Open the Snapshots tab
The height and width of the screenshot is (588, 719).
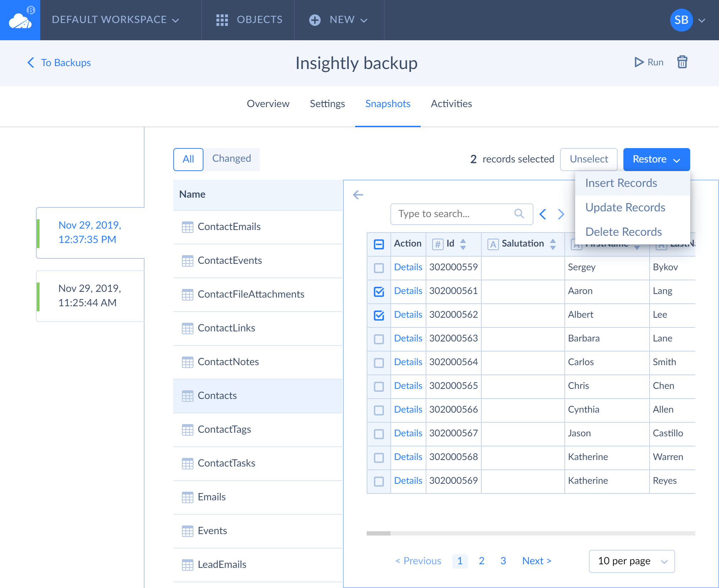(388, 104)
